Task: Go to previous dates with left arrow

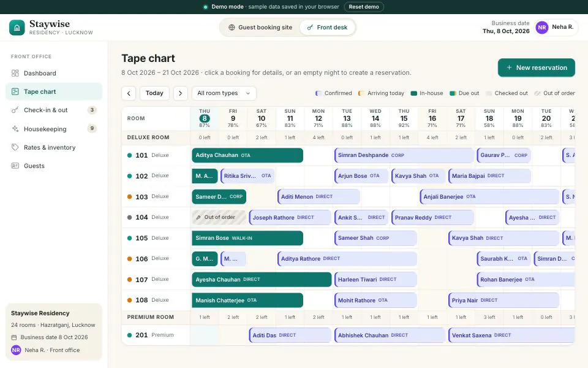Action: [x=129, y=93]
